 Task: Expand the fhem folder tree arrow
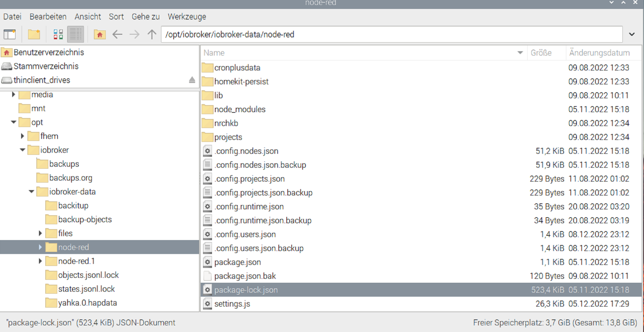[x=22, y=136]
